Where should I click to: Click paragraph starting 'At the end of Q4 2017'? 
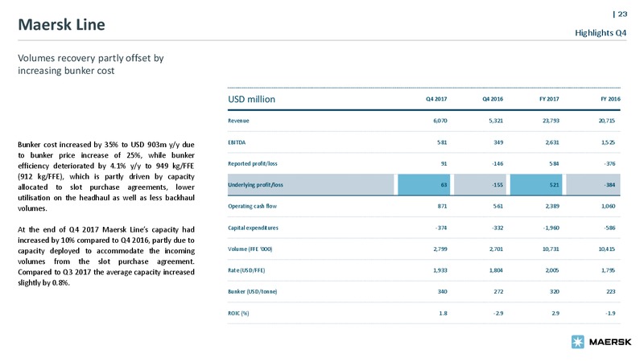[106, 256]
